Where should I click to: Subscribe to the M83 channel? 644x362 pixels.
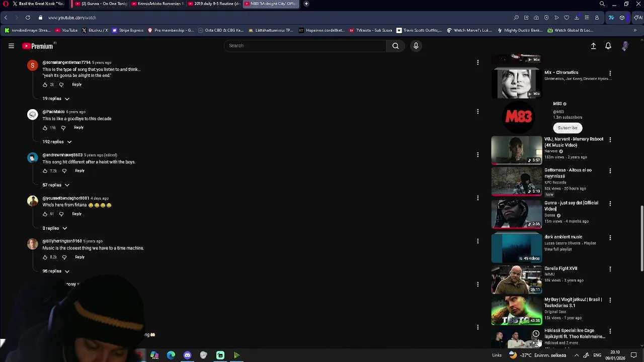(x=568, y=128)
